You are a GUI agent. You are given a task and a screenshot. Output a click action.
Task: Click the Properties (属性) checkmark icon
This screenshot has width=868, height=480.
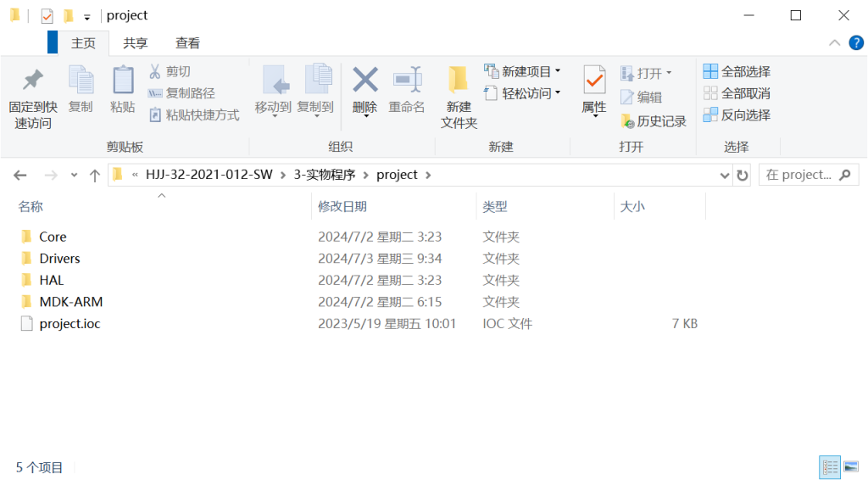coord(594,81)
